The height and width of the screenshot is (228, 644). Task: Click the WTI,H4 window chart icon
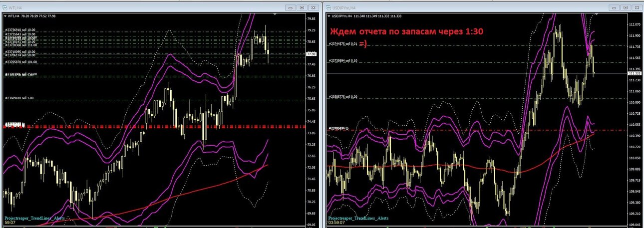[5, 8]
